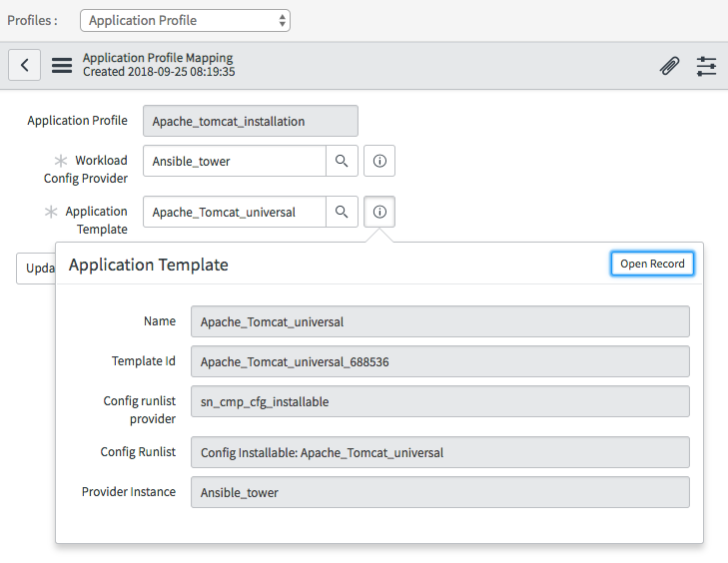Show info for the Ansible_tower provider reference
The width and height of the screenshot is (728, 563).
[379, 161]
